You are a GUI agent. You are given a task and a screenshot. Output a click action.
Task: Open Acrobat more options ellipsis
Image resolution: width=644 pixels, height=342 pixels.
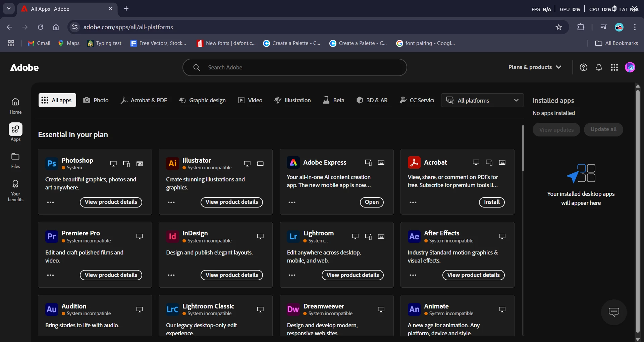413,202
